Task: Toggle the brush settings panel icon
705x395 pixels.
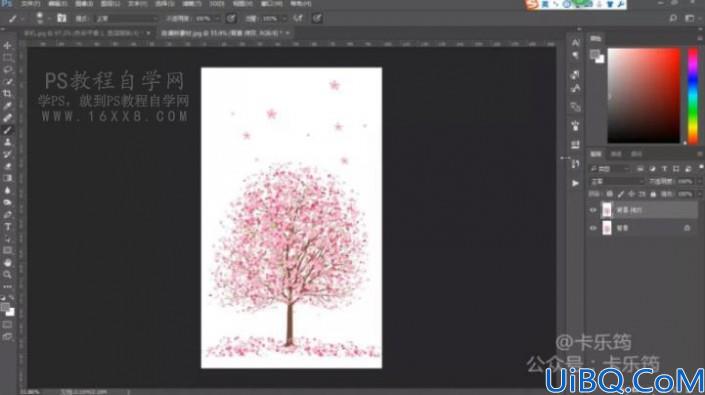Action: (62, 18)
